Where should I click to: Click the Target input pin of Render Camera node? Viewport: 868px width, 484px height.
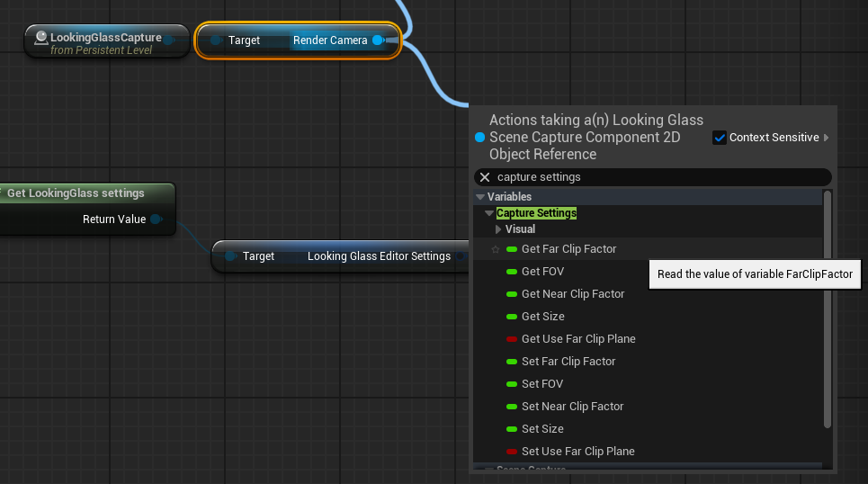[216, 40]
